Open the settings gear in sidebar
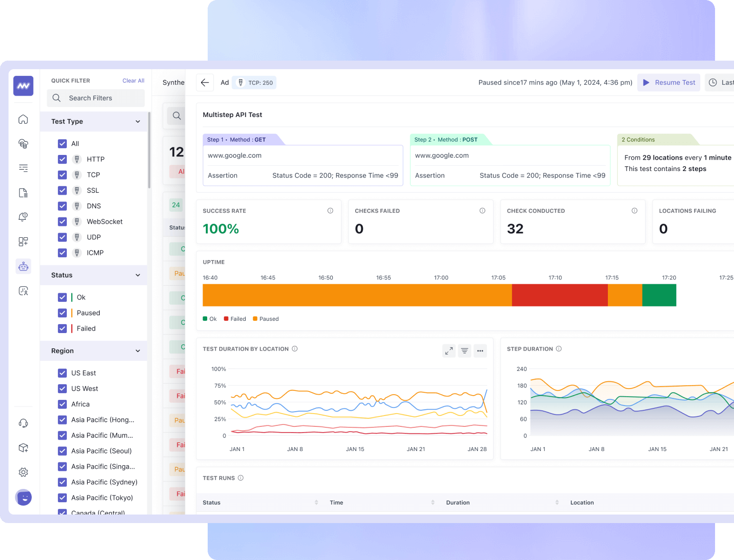 pyautogui.click(x=23, y=472)
